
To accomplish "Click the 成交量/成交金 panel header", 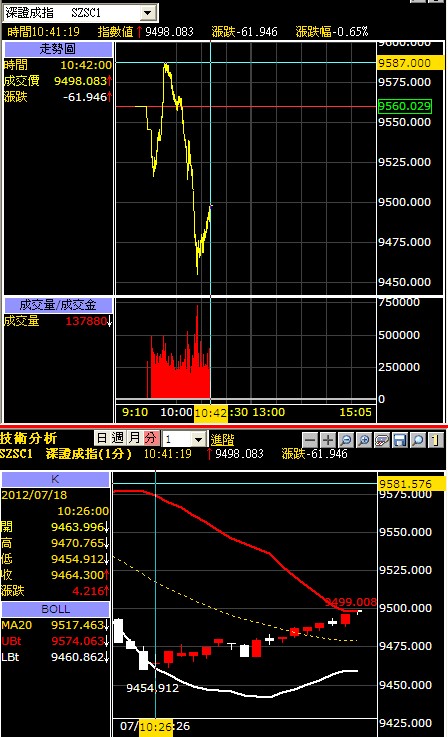I will click(58, 305).
